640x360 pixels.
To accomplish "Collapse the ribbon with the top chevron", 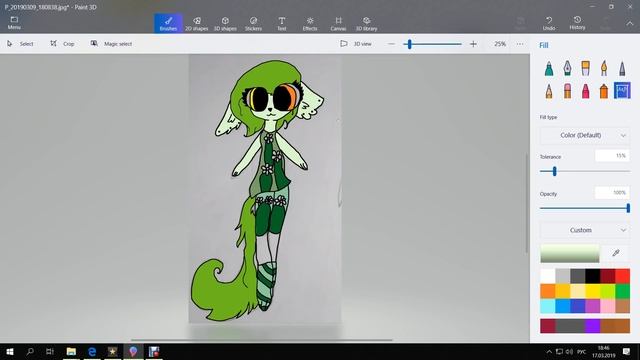I will (630, 24).
